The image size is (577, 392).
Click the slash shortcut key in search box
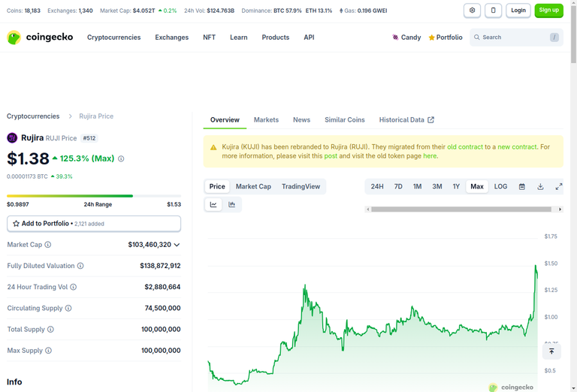(554, 37)
